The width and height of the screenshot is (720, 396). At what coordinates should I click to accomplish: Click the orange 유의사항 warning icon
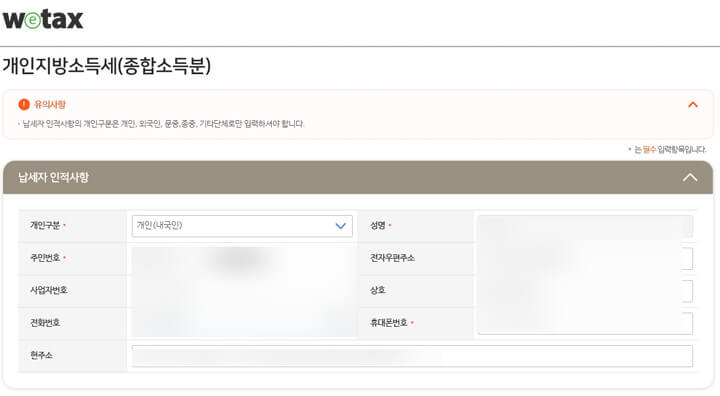click(x=24, y=104)
